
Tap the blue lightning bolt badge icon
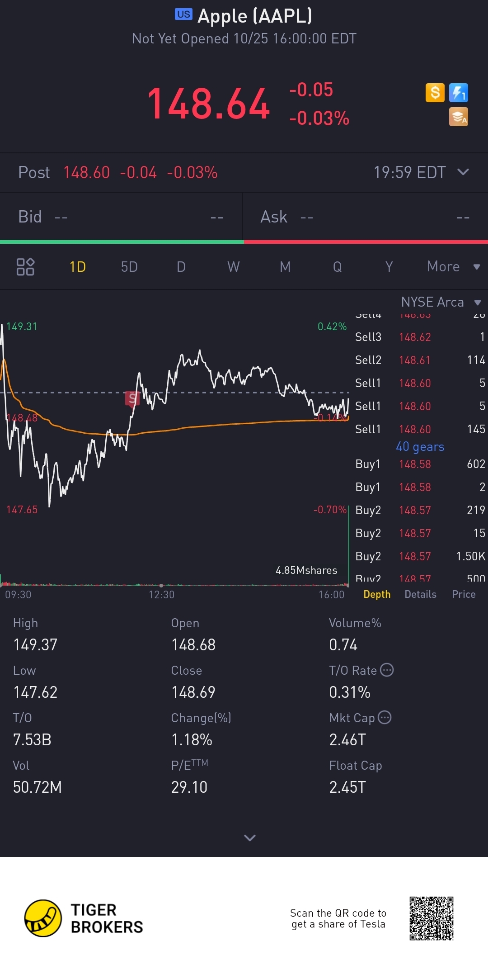[x=459, y=93]
